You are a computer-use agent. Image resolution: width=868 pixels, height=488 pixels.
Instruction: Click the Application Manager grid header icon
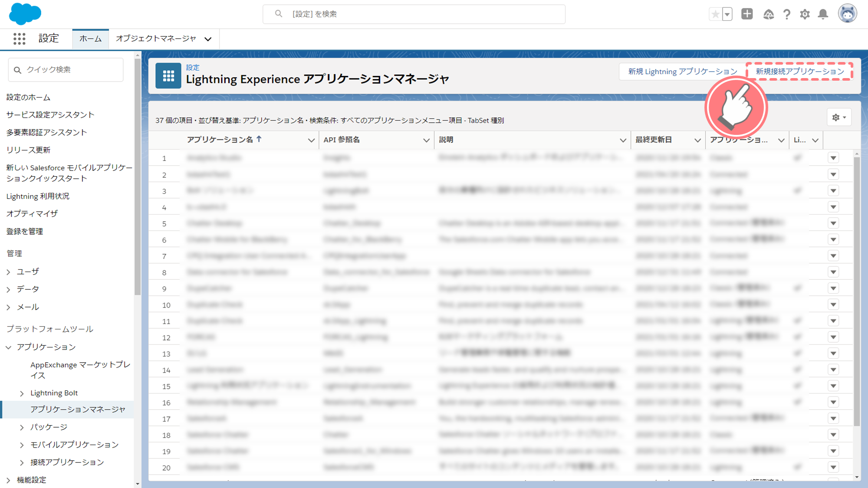tap(168, 76)
